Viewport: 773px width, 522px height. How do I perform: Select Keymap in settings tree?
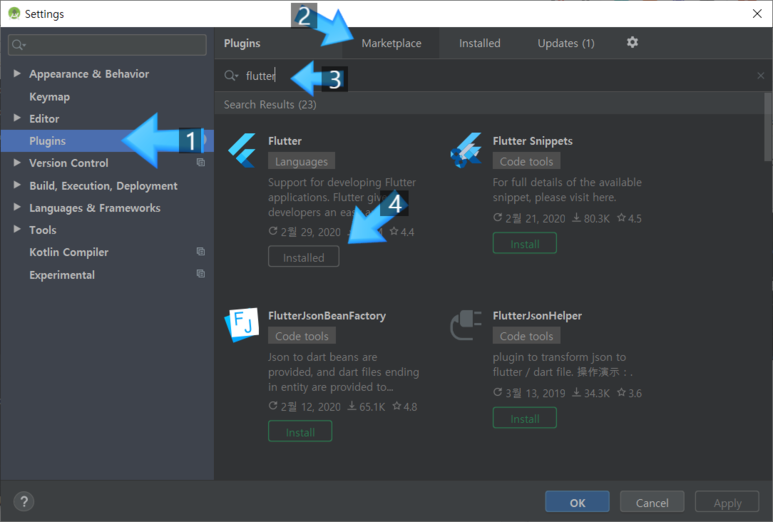pyautogui.click(x=49, y=97)
